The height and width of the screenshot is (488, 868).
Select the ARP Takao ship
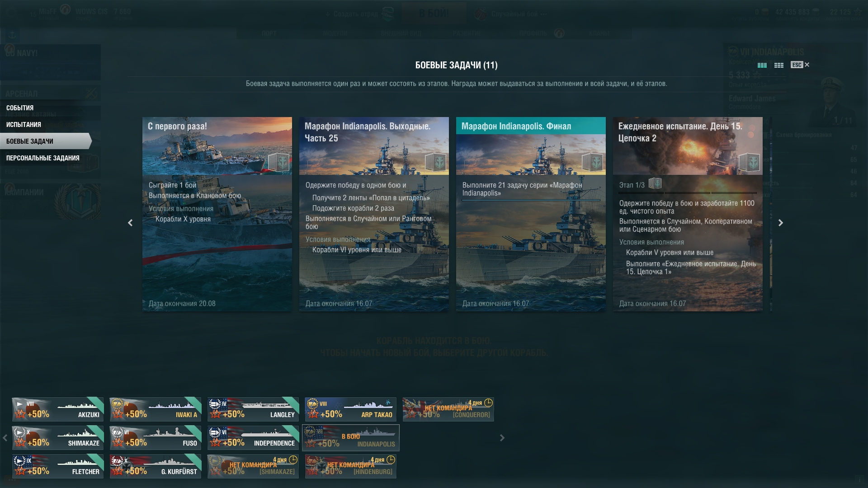(x=351, y=409)
